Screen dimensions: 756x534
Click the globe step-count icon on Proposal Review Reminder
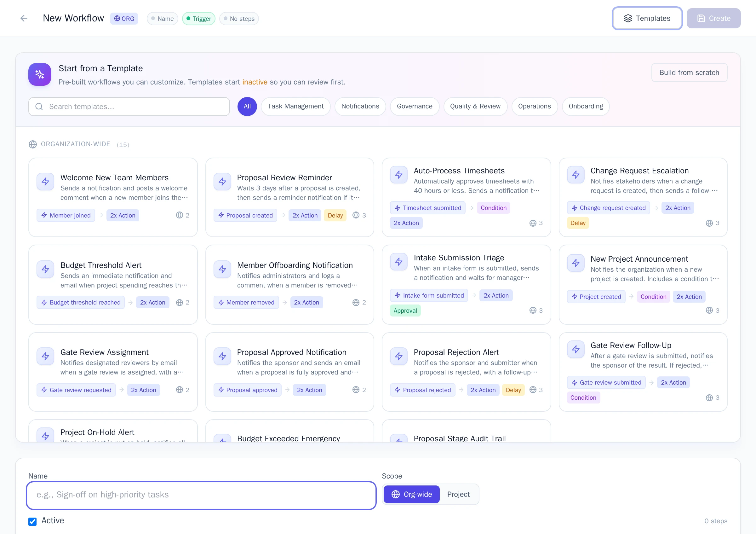click(x=356, y=215)
